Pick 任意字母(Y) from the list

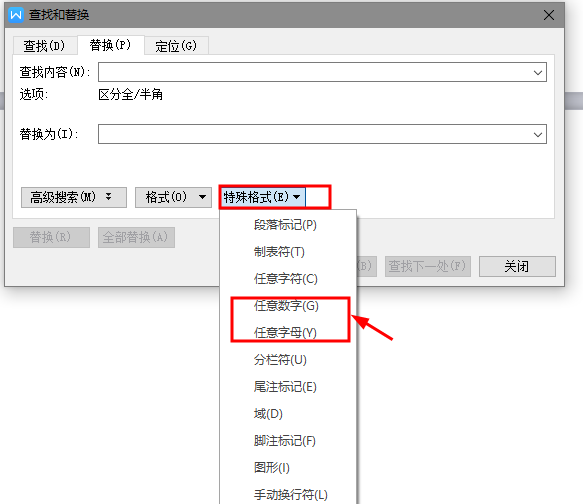285,333
